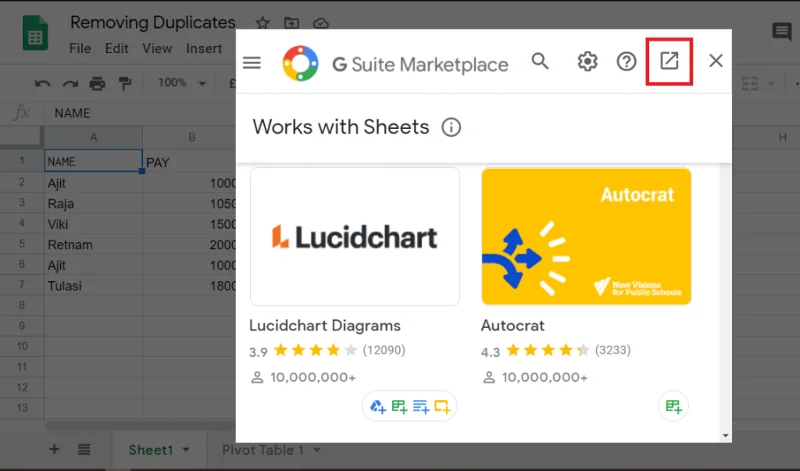Open the Lucidchart Diagrams title link
Screen dimensions: 800x471
click(x=325, y=326)
